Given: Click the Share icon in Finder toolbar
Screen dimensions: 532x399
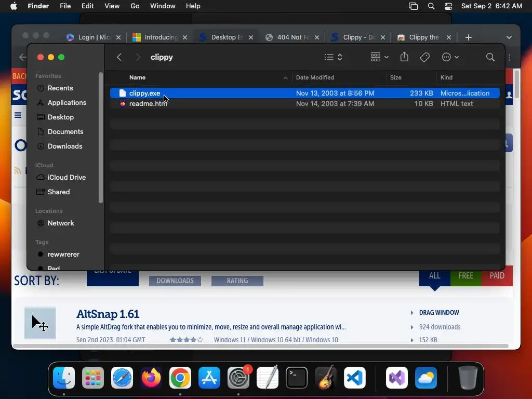Looking at the screenshot, I should [x=404, y=57].
